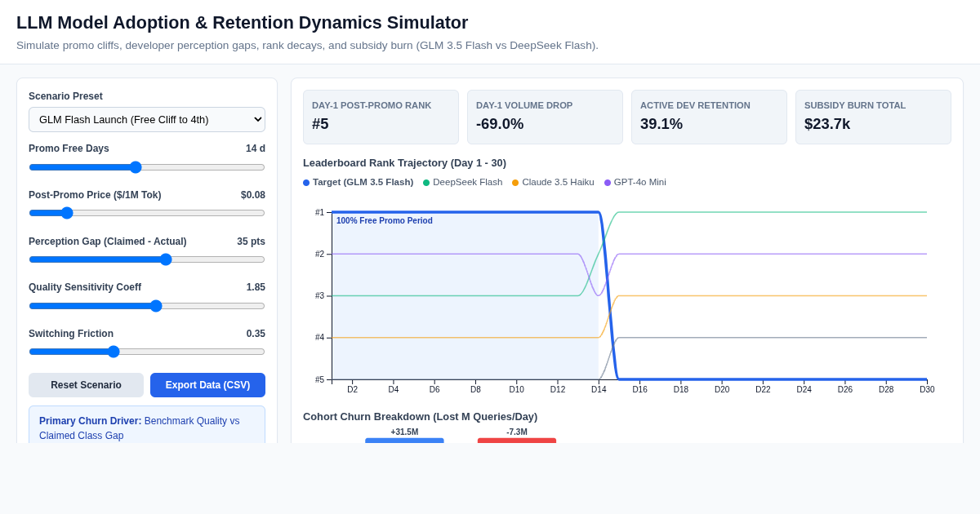Click the D30 axis tick label
This screenshot has width=980, height=514.
927,389
